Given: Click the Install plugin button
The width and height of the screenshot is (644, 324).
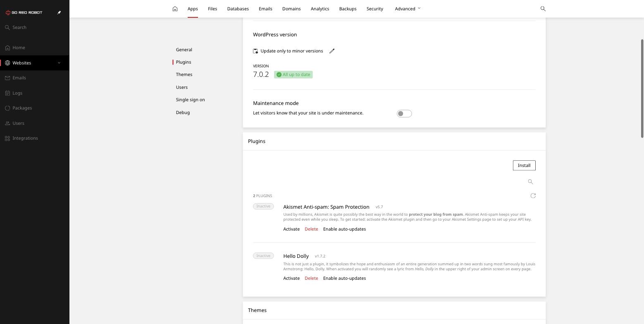Looking at the screenshot, I should click(524, 165).
